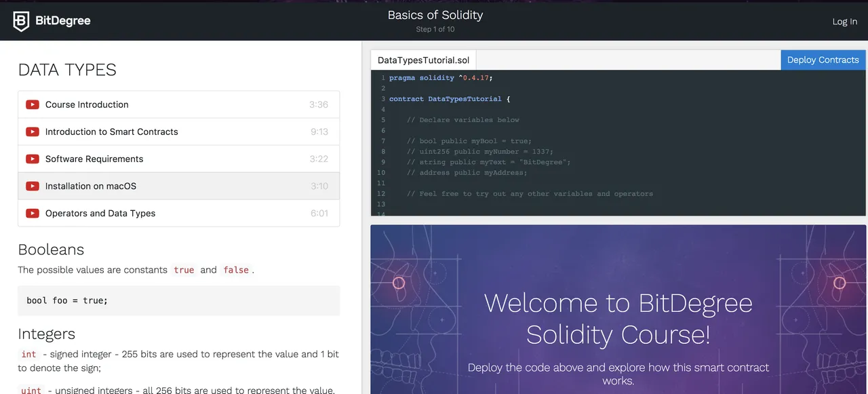Click the 9:13 duration text
Screen dimensions: 868x394
(x=319, y=132)
